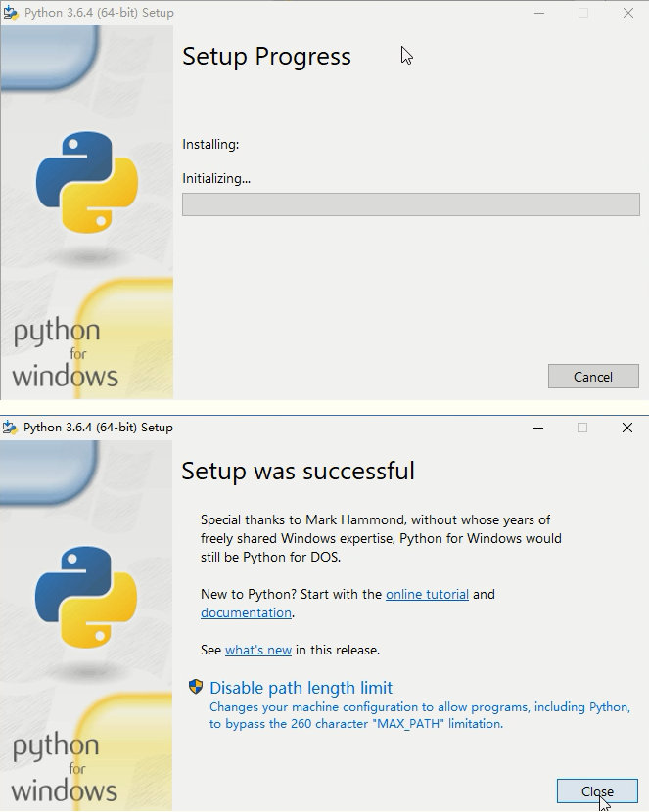The height and width of the screenshot is (812, 649).
Task: Open the online tutorial link
Action: tap(427, 594)
